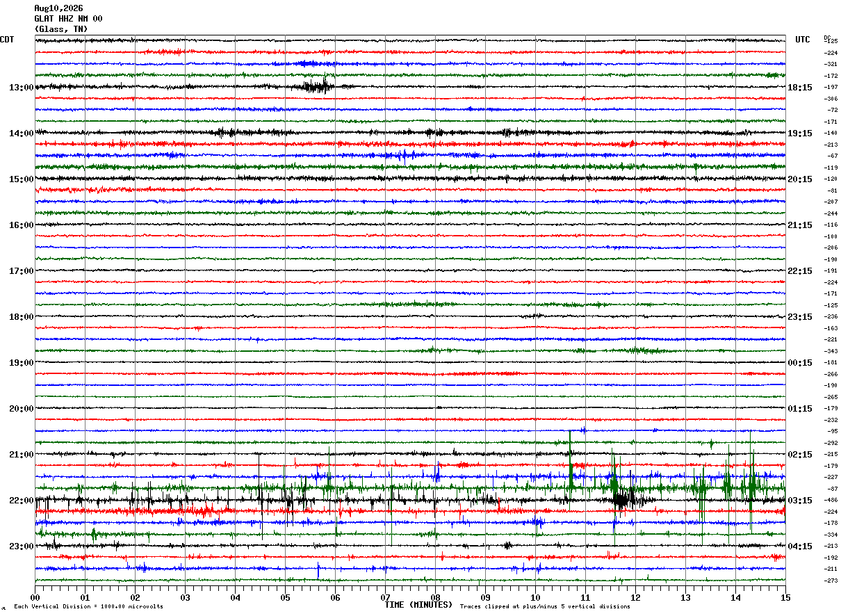Click the 22:00 CDT row label
The width and height of the screenshot is (841, 616).
click(x=22, y=501)
